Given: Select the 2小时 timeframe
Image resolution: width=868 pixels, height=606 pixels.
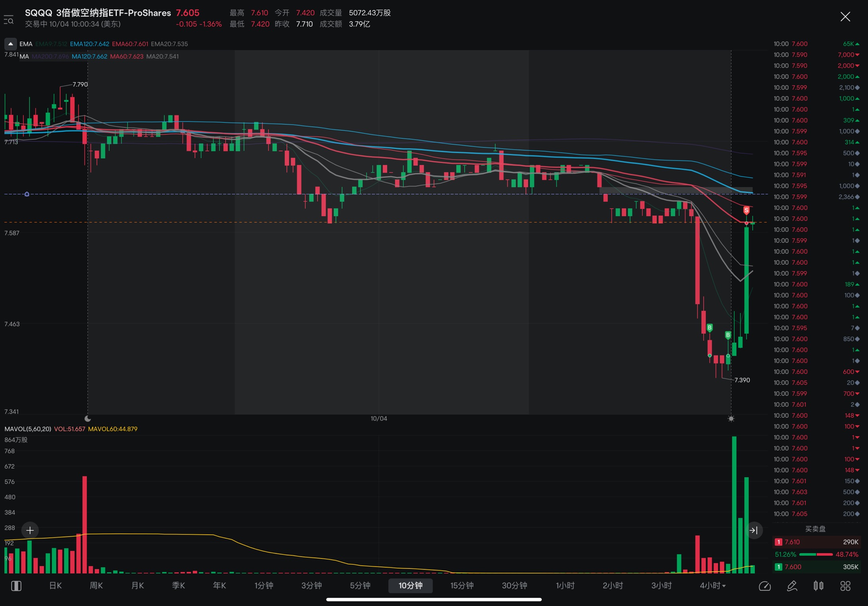Looking at the screenshot, I should pos(613,586).
